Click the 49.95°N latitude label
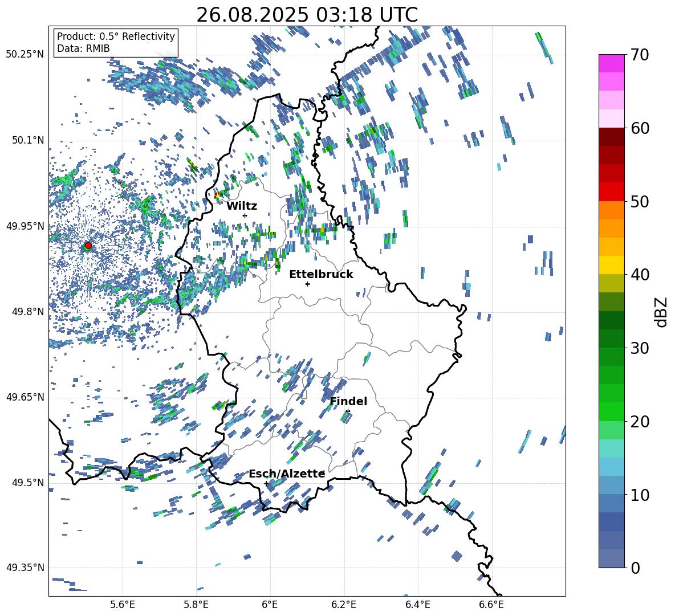 click(x=25, y=226)
